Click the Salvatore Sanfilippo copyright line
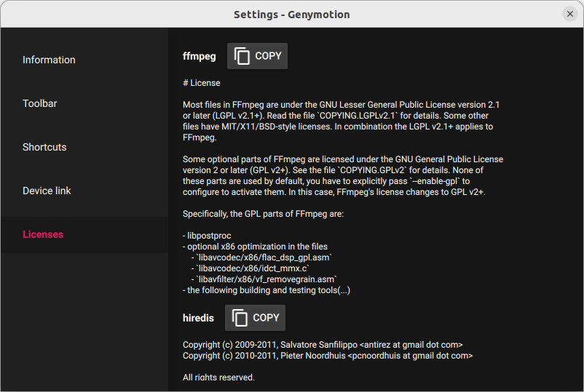 click(x=323, y=345)
